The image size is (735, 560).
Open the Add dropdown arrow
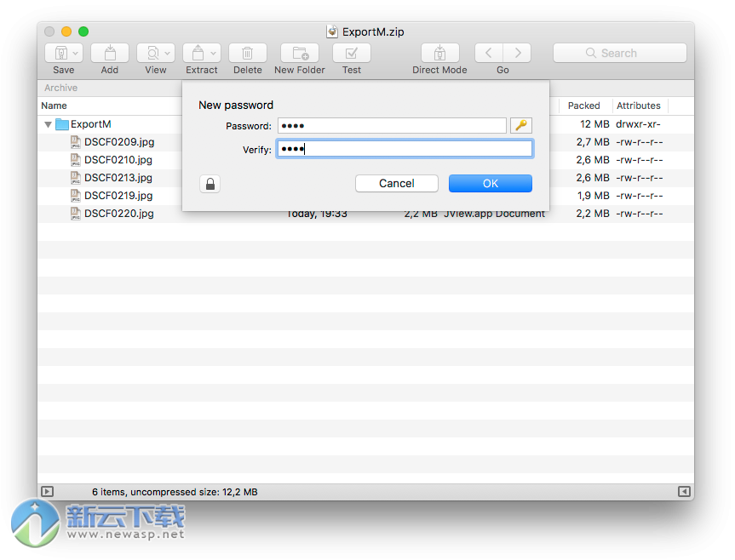click(x=122, y=51)
